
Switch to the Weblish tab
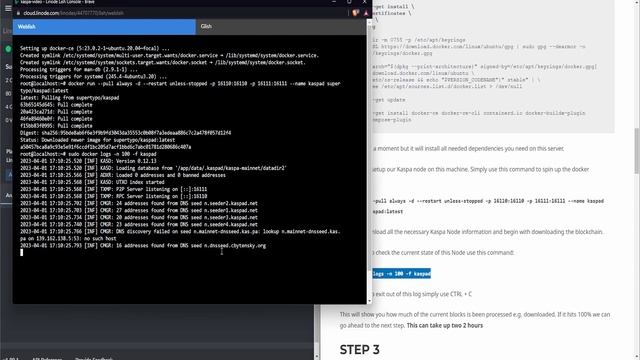pyautogui.click(x=104, y=27)
